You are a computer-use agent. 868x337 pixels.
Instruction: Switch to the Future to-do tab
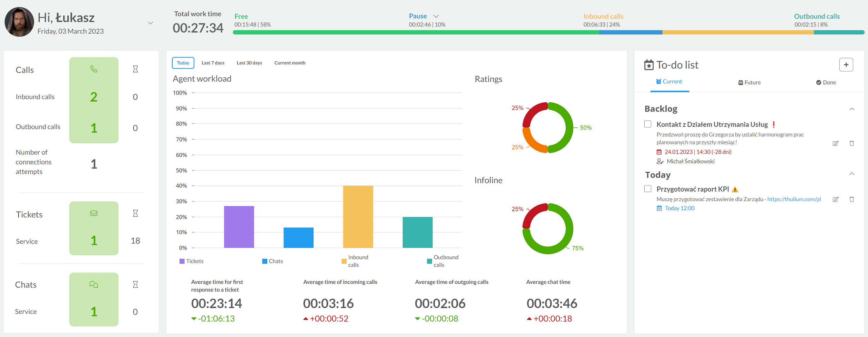pyautogui.click(x=749, y=82)
